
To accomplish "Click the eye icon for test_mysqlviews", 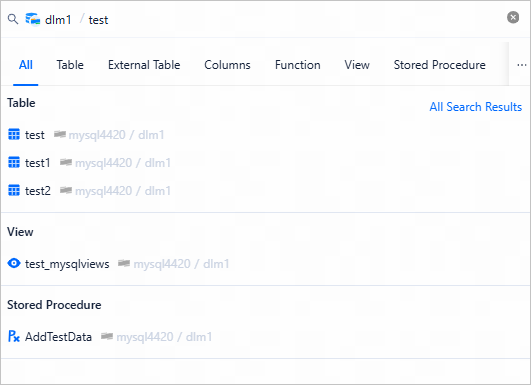I will click(x=14, y=263).
